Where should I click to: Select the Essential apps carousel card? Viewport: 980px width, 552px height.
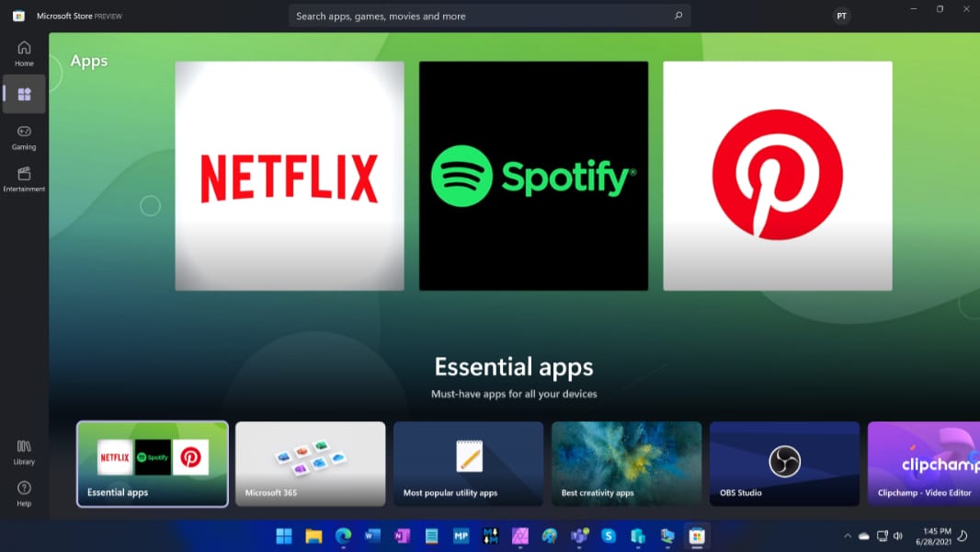(x=153, y=464)
